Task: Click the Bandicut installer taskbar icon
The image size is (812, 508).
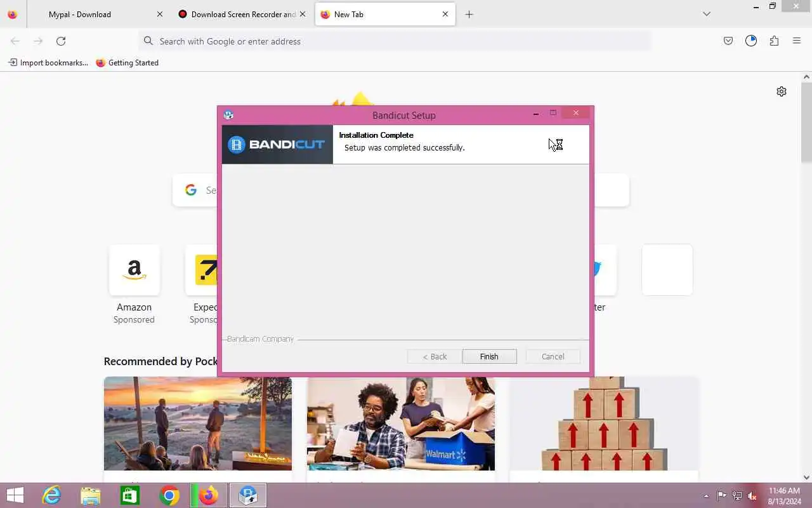Action: 248,495
